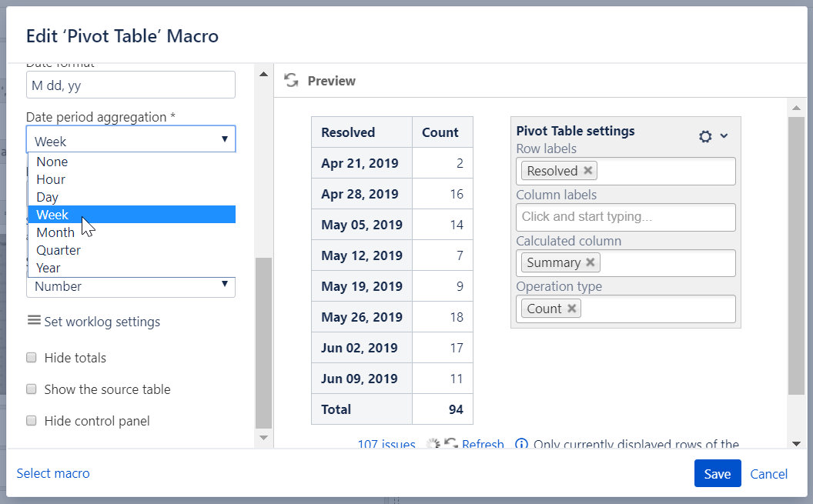Click the info icon beside Refresh
Image resolution: width=813 pixels, height=504 pixels.
coord(521,445)
